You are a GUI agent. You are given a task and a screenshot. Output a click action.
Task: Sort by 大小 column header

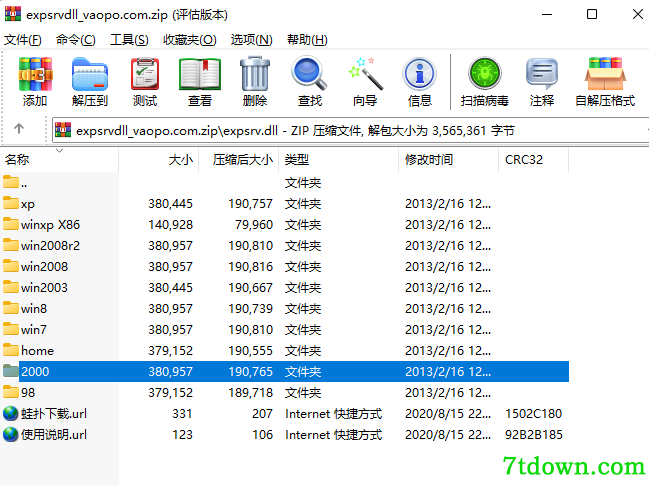pos(159,160)
